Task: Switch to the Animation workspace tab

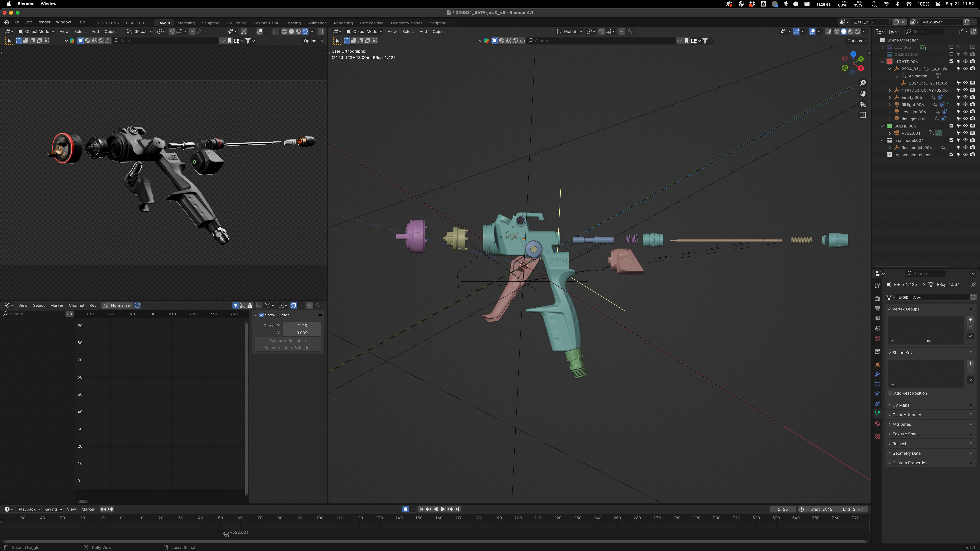Action: (x=317, y=23)
